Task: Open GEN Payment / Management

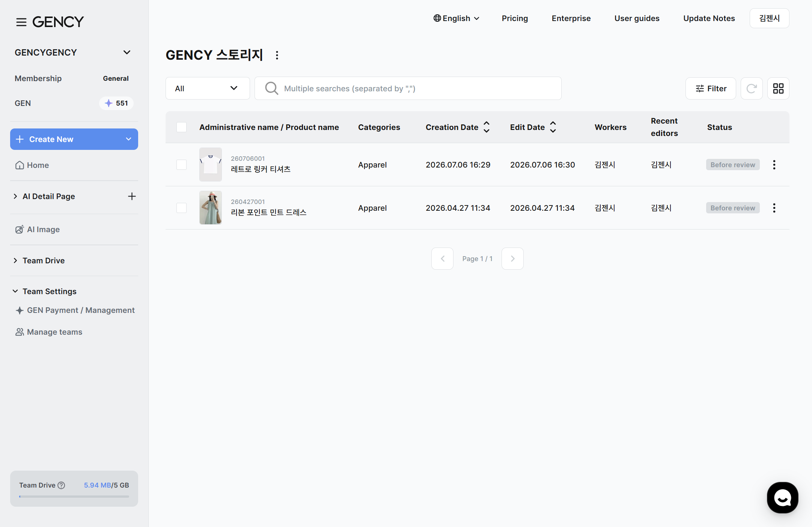Action: click(75, 310)
